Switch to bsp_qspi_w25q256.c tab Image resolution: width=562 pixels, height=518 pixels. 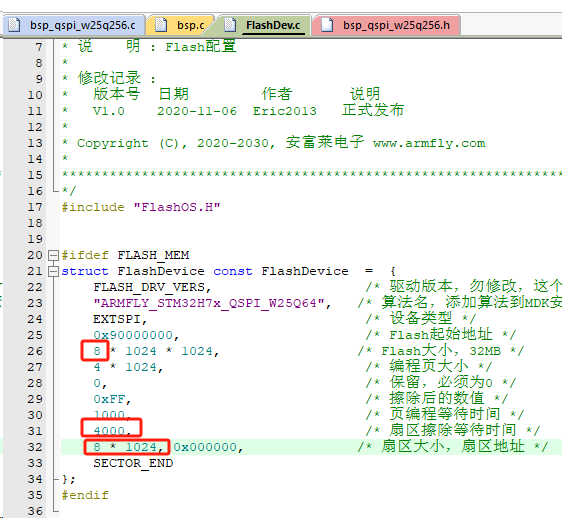73,25
